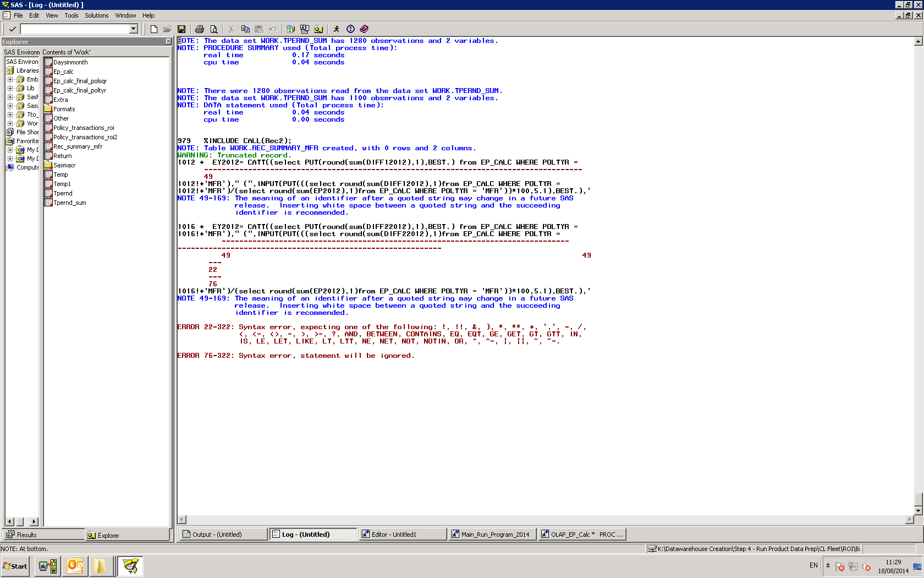This screenshot has height=578, width=924.
Task: Click the Results tab below Explorer
Action: point(26,535)
